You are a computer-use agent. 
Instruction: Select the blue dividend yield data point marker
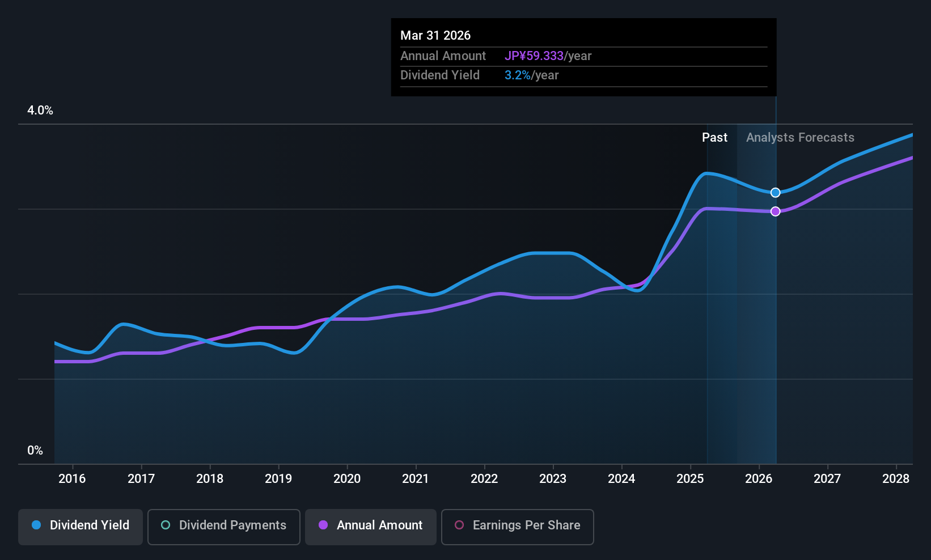(x=776, y=193)
